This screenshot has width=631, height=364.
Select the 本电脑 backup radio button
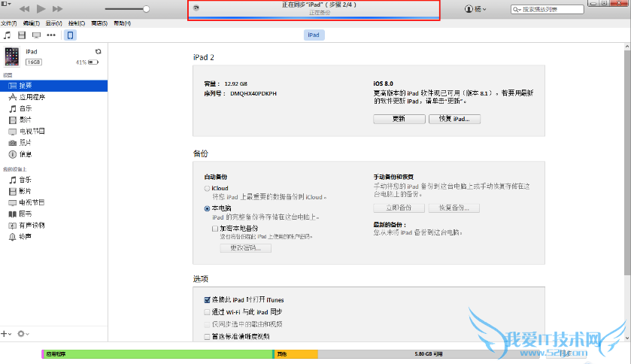point(207,208)
